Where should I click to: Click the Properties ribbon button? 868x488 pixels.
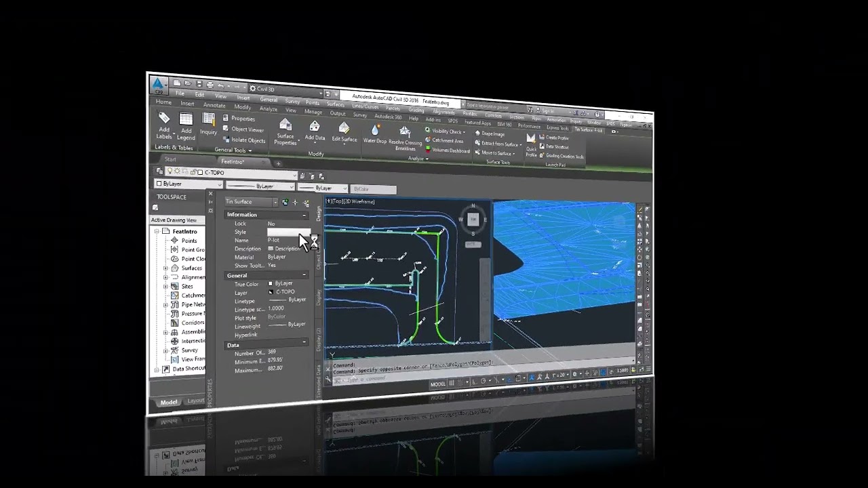(239, 119)
